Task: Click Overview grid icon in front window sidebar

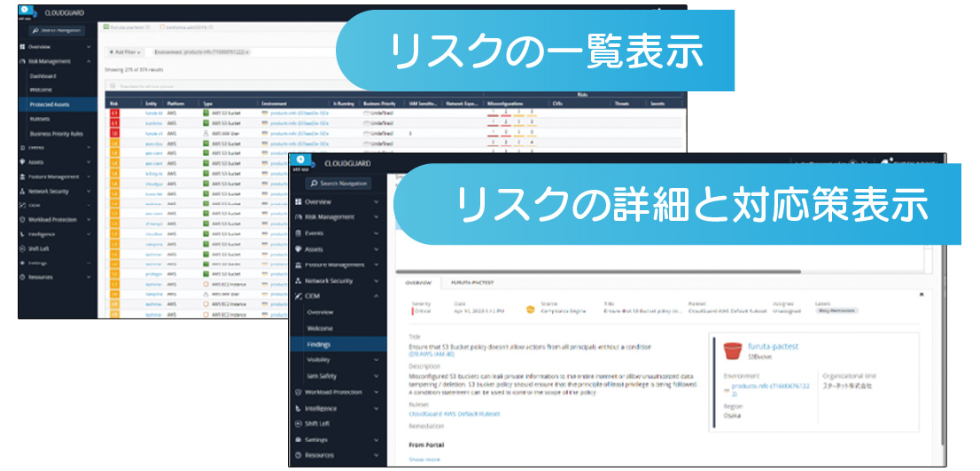Action: (299, 202)
